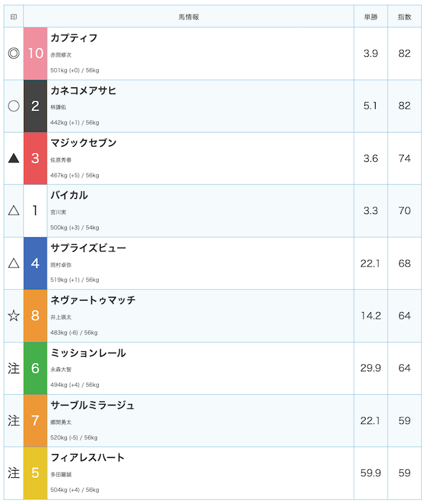Image resolution: width=427 pixels, height=504 pixels.
Task: Click the 指数 column header
Action: [404, 17]
